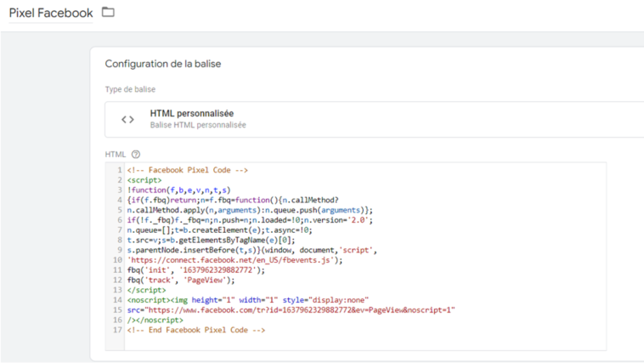
Task: Click the fbq('init') line with pixel ID
Action: pos(196,270)
